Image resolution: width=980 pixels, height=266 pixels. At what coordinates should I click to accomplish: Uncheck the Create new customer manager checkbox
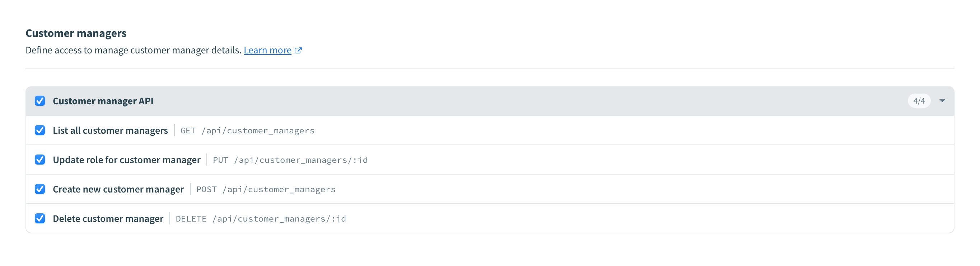click(x=40, y=189)
